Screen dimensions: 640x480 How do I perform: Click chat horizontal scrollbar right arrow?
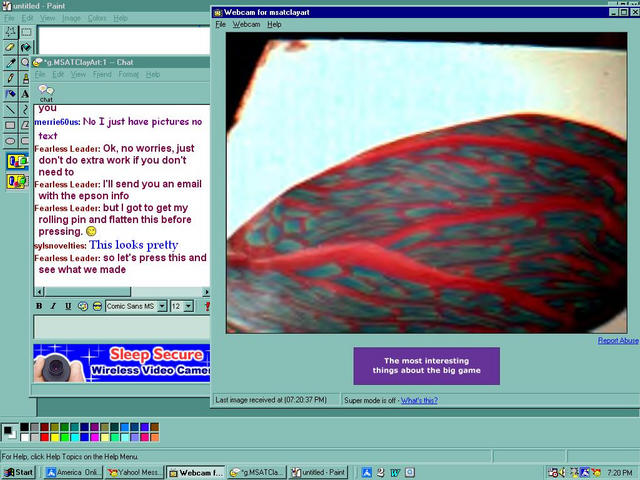pyautogui.click(x=206, y=292)
